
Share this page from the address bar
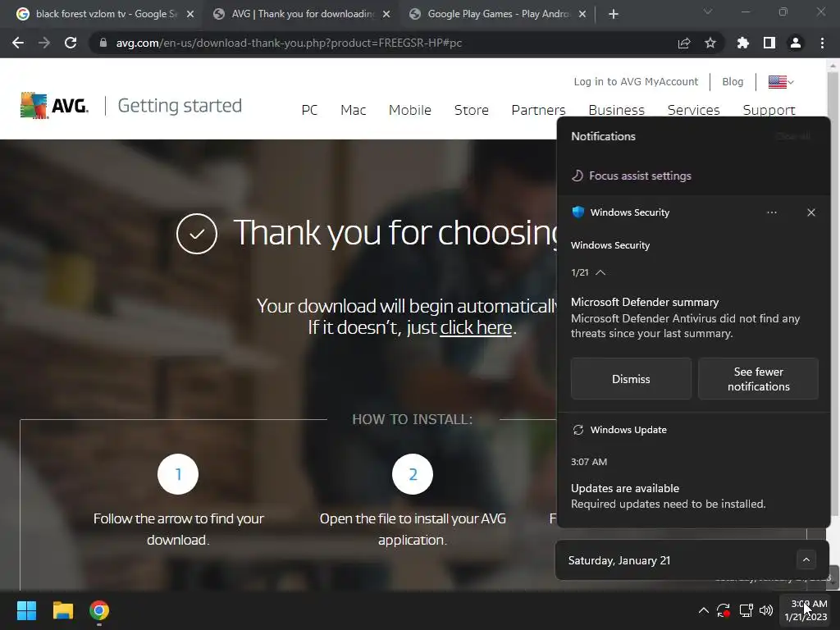684,43
